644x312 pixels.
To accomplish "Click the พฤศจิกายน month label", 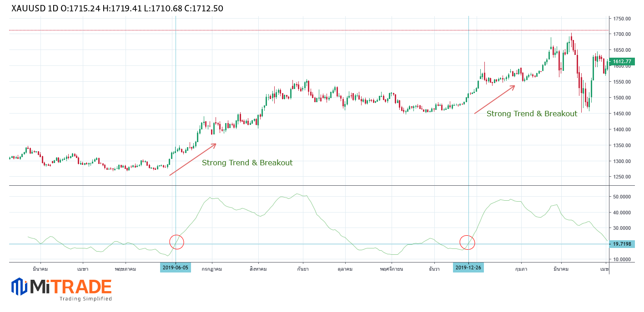I will tap(392, 268).
